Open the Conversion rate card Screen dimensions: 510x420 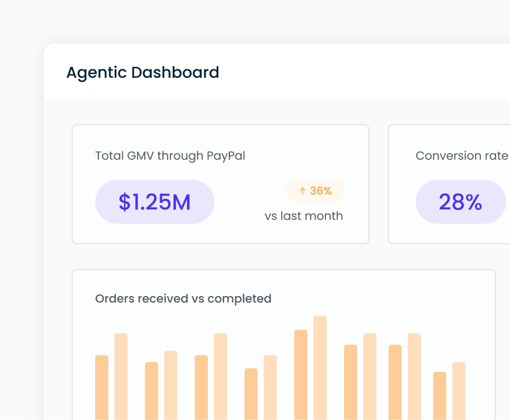coord(460,184)
